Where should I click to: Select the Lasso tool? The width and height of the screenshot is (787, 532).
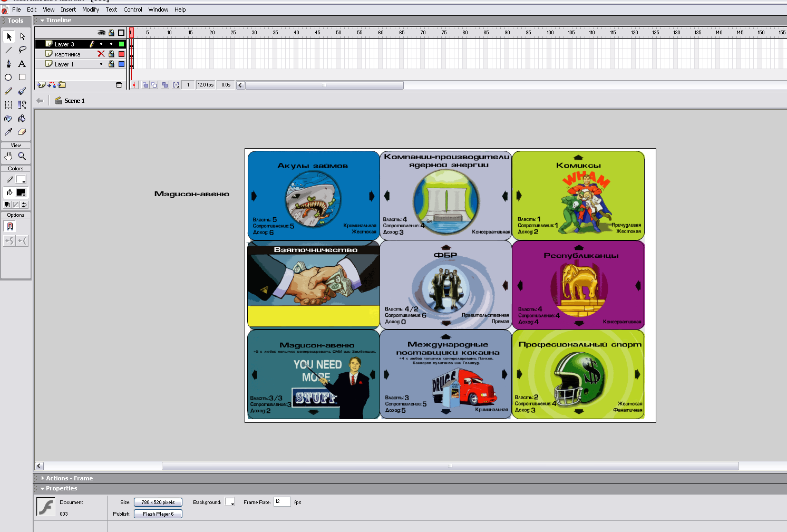pyautogui.click(x=22, y=50)
